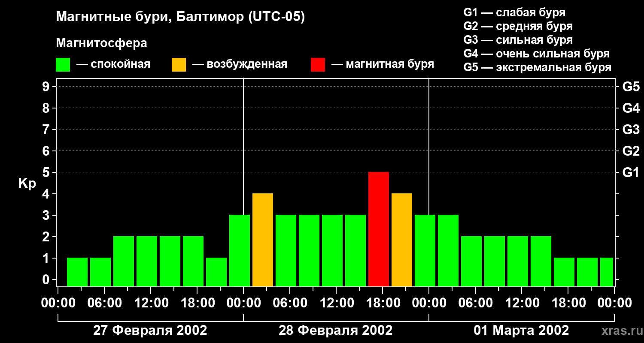Select the Kp 3 green bar crossing midnight into 28 February
Screen dimensions: 644x343
240,251
